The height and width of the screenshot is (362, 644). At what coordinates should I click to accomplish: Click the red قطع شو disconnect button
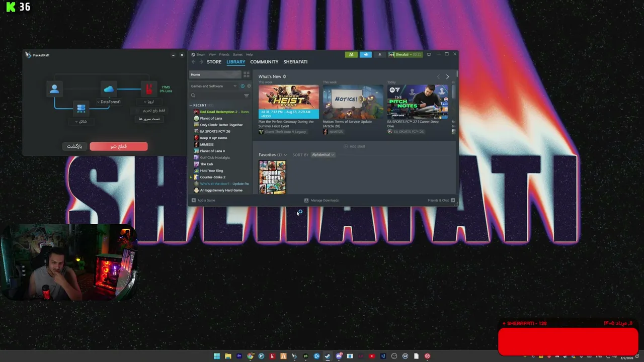click(x=119, y=146)
